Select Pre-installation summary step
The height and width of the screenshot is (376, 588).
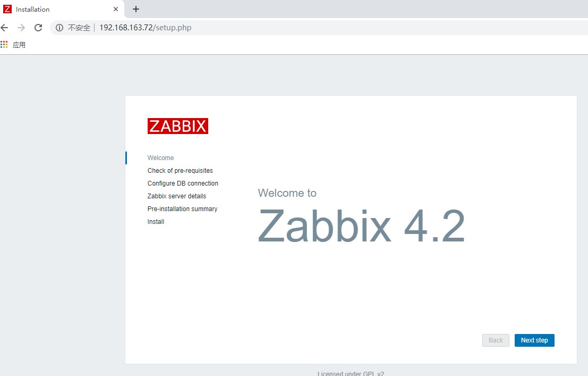click(x=182, y=209)
